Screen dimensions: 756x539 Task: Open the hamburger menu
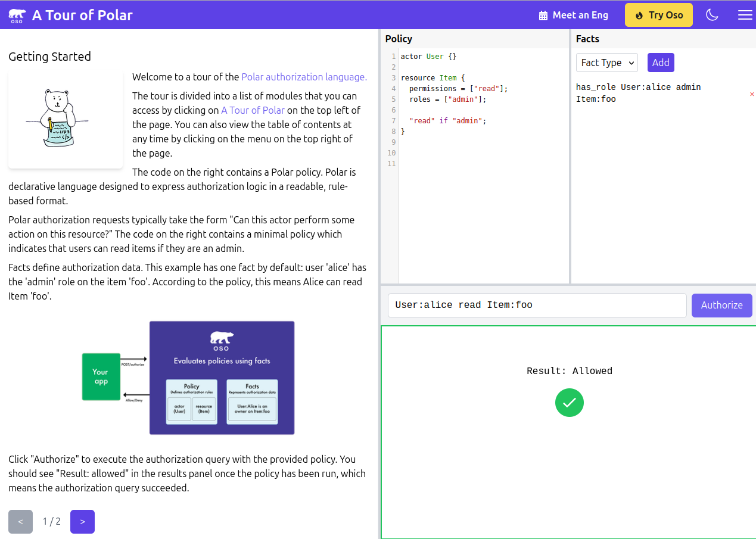point(745,15)
